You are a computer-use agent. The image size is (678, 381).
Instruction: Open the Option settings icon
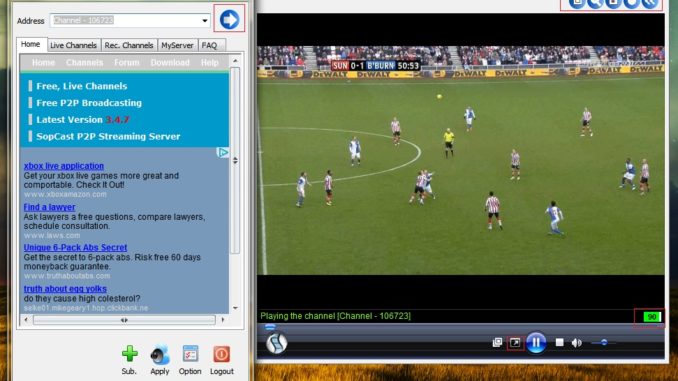click(x=190, y=354)
